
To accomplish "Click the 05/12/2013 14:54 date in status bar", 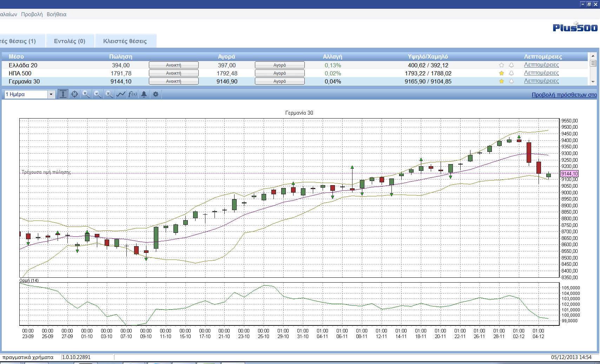I will point(571,357).
